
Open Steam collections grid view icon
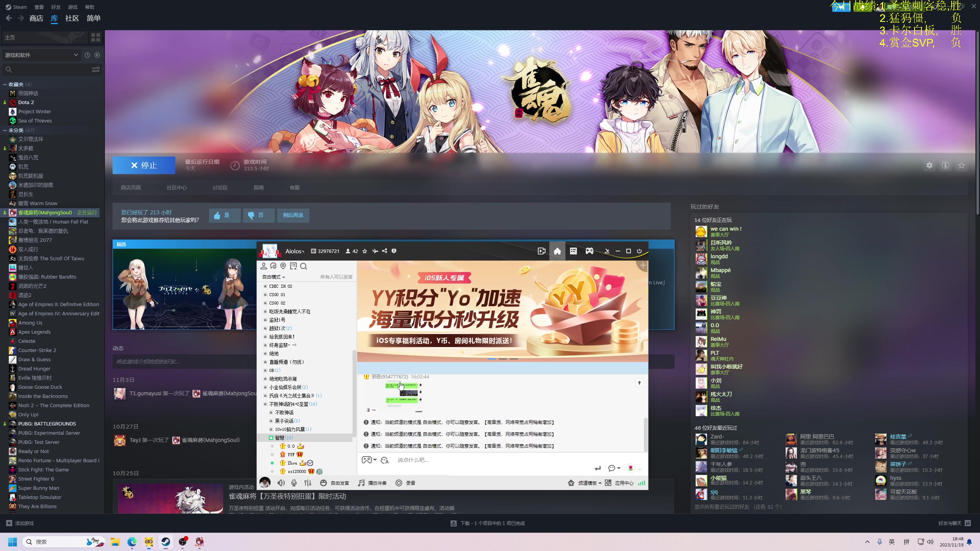pos(95,37)
